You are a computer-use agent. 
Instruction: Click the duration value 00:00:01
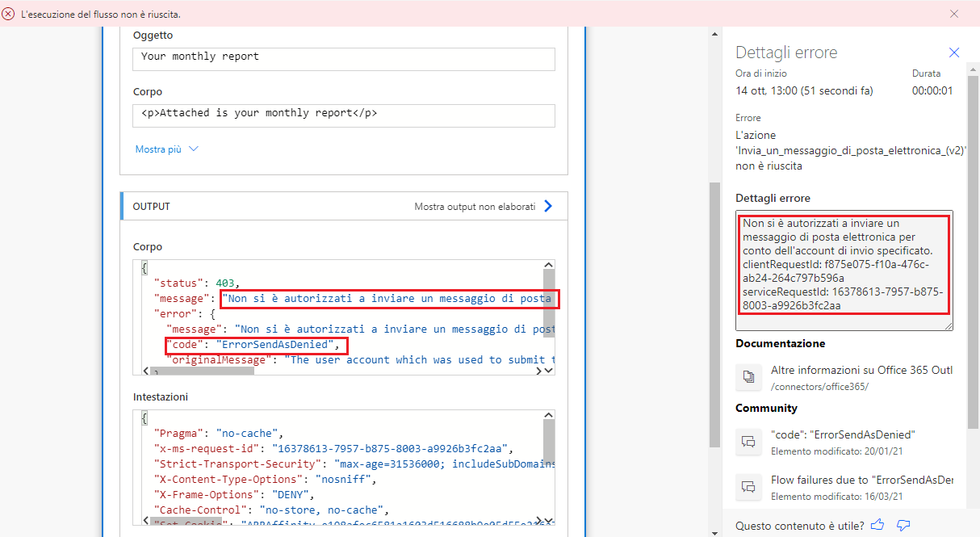click(x=932, y=90)
